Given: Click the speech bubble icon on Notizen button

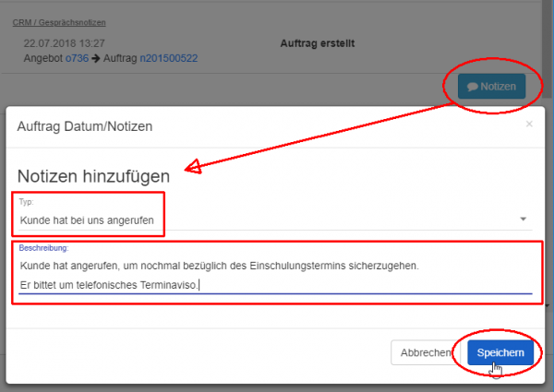Looking at the screenshot, I should pos(473,87).
